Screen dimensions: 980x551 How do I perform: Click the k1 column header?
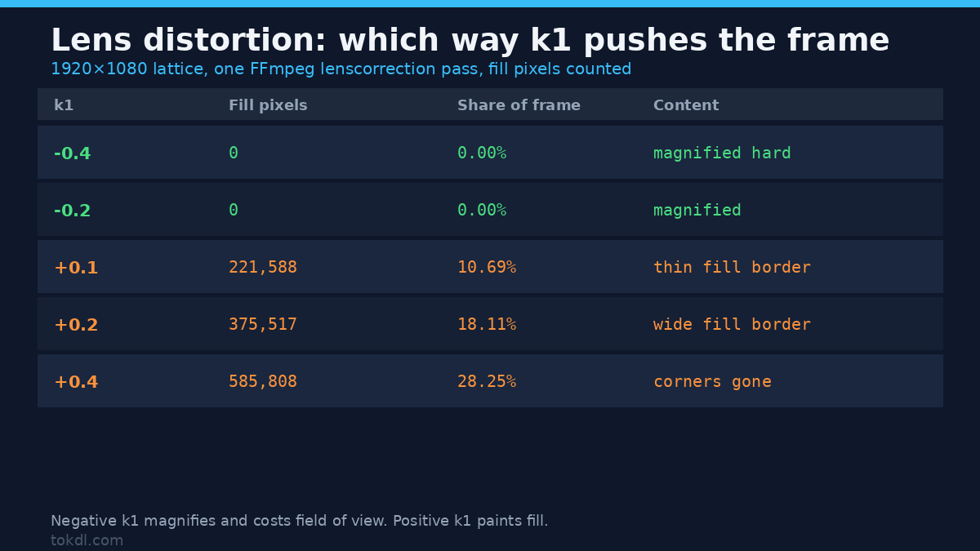tap(64, 105)
